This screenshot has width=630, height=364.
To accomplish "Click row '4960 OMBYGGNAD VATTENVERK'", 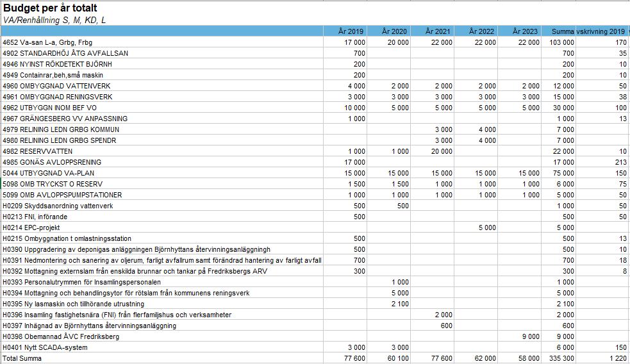I will point(315,86).
